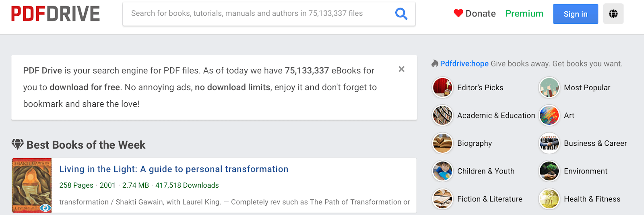Dismiss the PDF Drive info banner
The height and width of the screenshot is (215, 644).
(x=401, y=69)
